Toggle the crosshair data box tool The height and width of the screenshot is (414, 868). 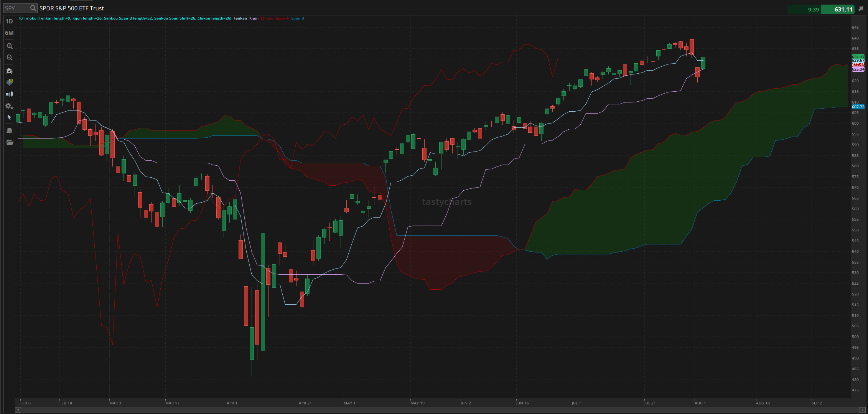click(10, 82)
